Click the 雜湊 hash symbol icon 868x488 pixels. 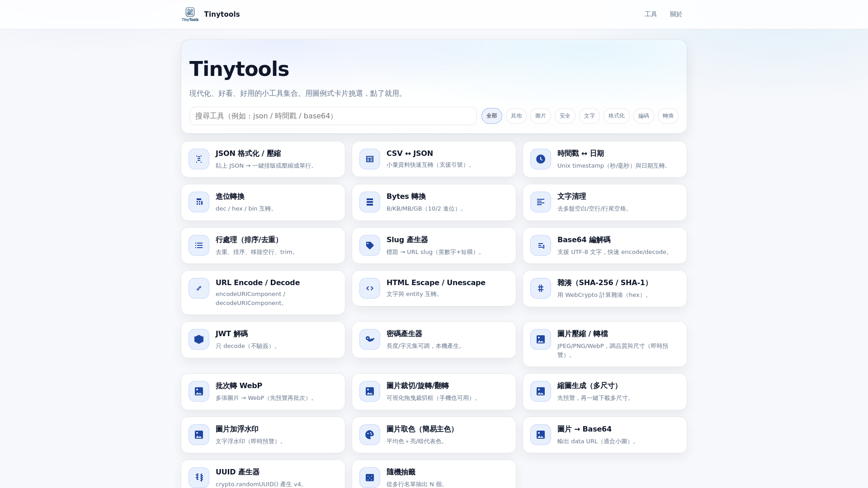click(x=541, y=288)
